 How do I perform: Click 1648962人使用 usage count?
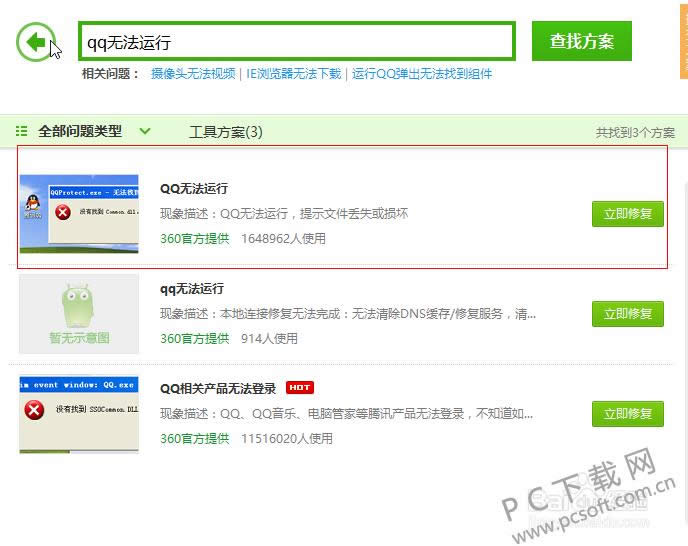283,239
